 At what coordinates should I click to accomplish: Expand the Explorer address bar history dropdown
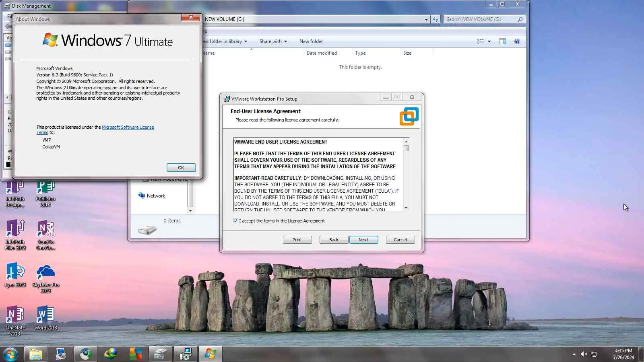click(426, 19)
